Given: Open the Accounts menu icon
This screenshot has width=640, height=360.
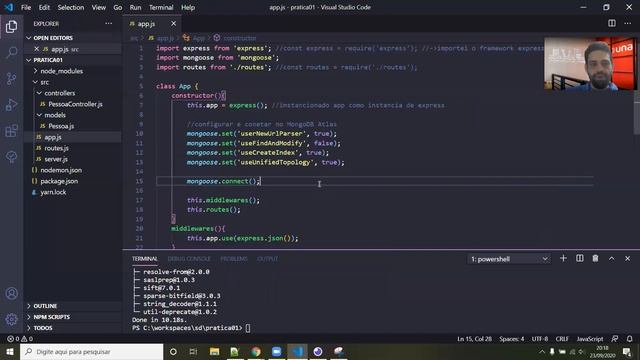Looking at the screenshot, I should coord(11,293).
